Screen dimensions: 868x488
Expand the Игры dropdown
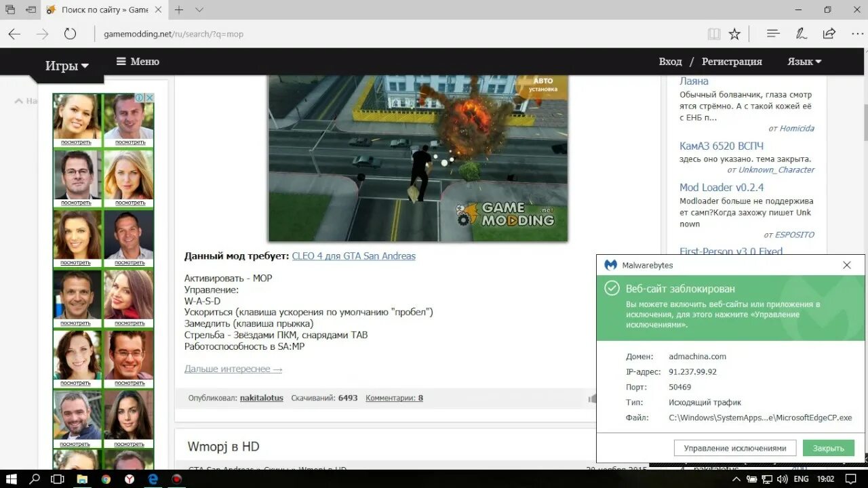(x=66, y=66)
